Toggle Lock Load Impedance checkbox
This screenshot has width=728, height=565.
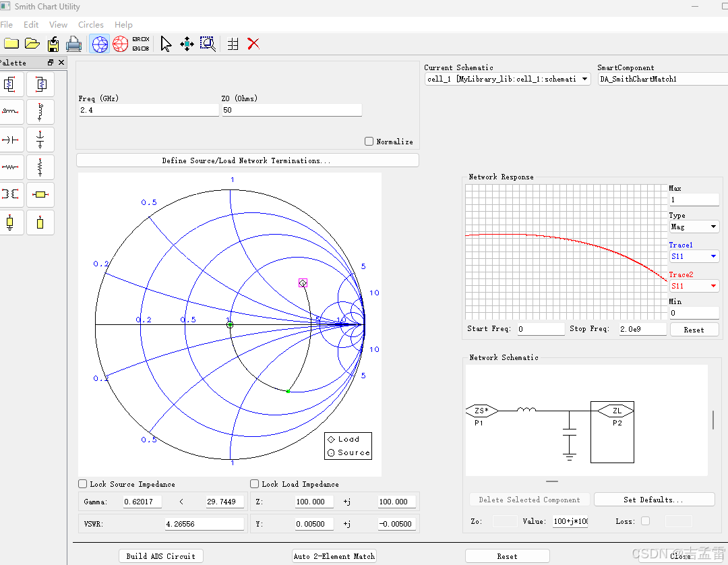(254, 483)
